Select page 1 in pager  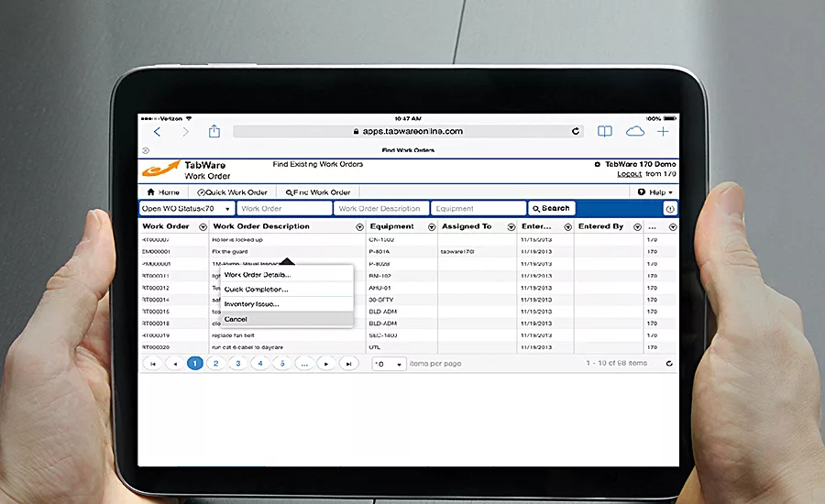click(x=194, y=364)
